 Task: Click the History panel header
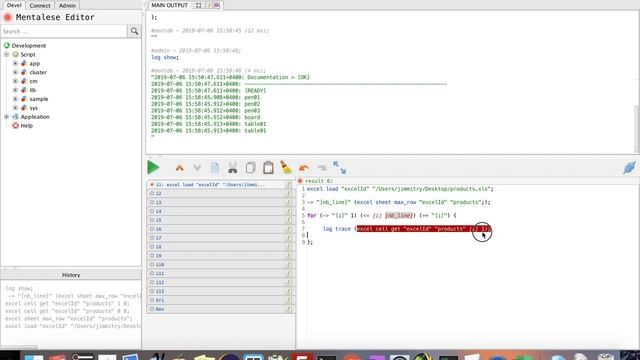71,275
